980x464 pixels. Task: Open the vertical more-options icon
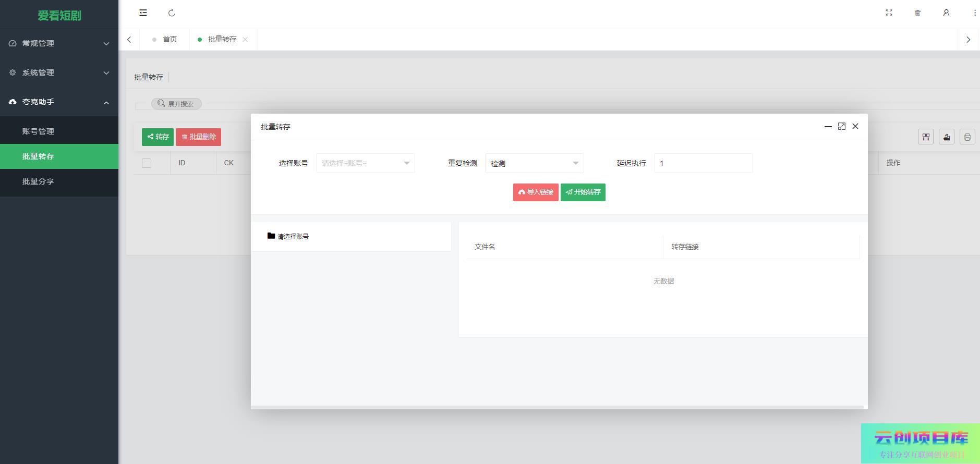[x=974, y=13]
